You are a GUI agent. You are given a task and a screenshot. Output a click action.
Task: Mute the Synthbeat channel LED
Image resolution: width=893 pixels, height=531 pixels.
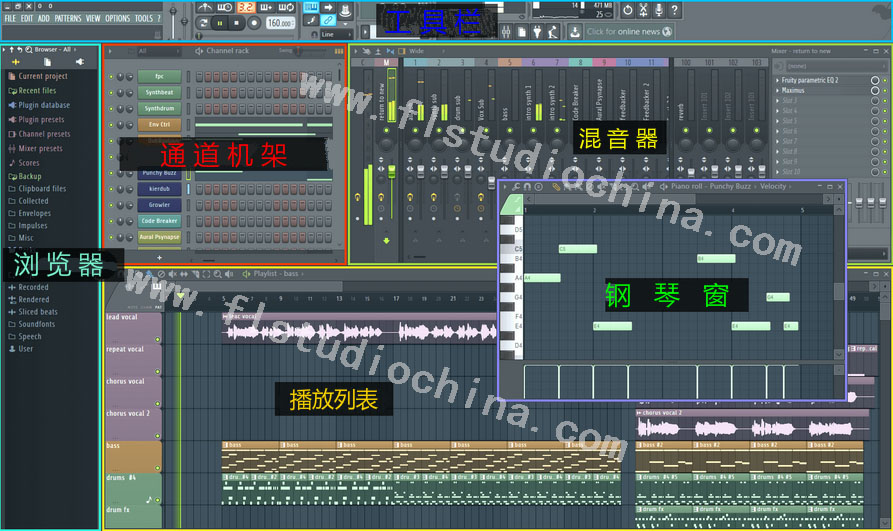[x=111, y=92]
